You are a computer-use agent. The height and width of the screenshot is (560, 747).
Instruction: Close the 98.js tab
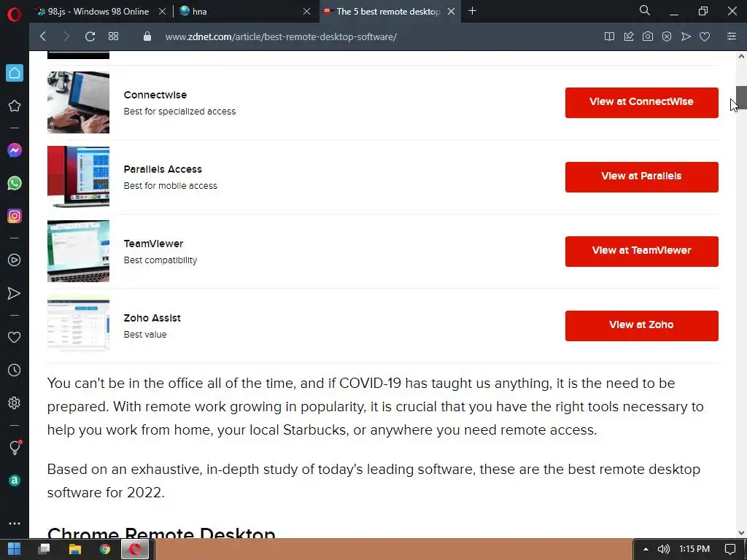(x=162, y=12)
